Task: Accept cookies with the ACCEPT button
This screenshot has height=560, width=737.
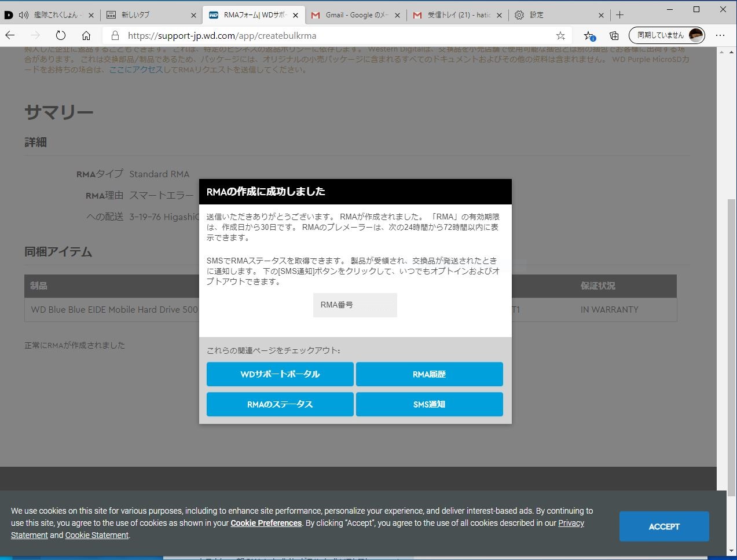Action: coord(664,526)
